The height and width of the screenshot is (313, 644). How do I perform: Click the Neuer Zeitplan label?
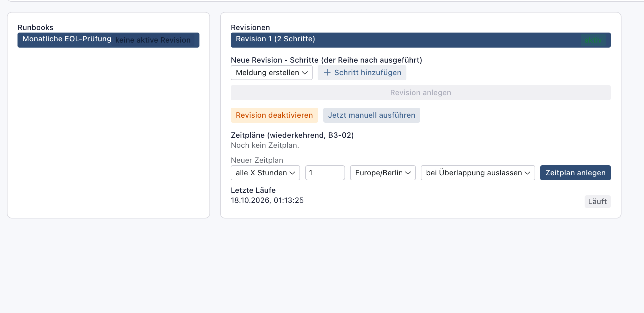[x=257, y=160]
